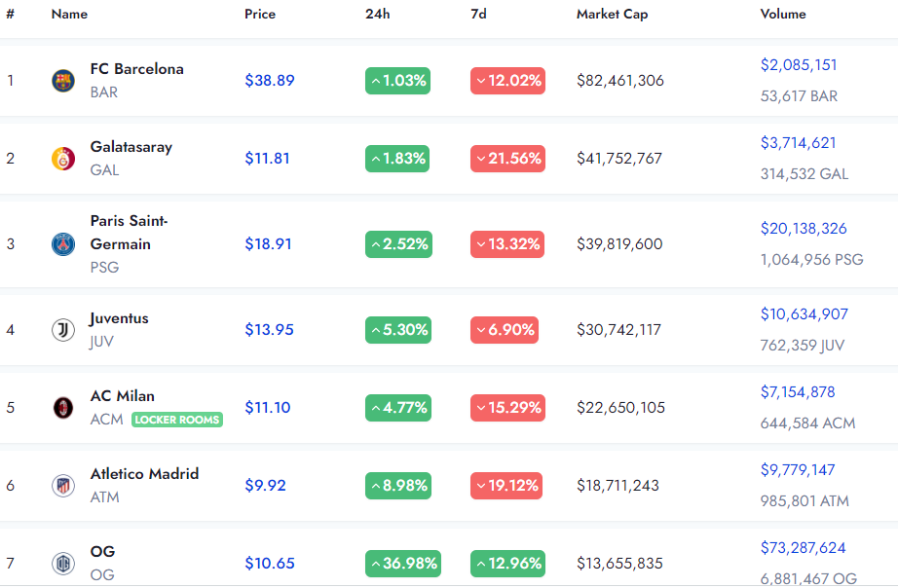Open Paris Saint-Germain $20,138,326 volume link
The height and width of the screenshot is (588, 898).
pos(804,229)
